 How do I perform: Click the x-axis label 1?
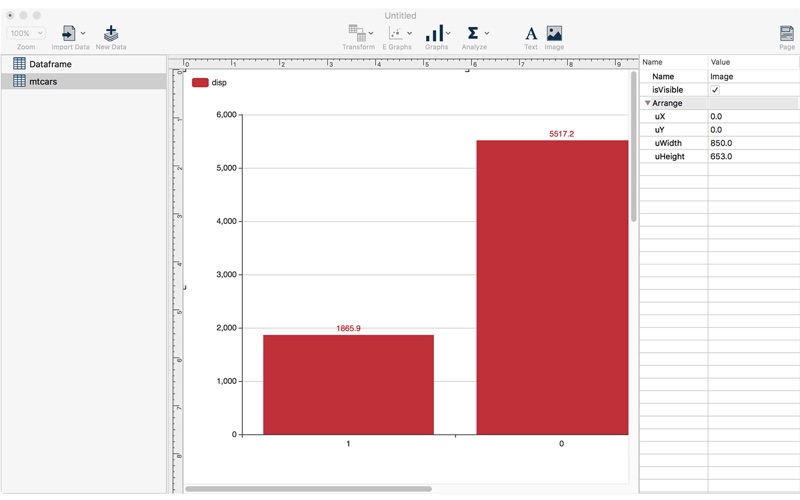tap(348, 443)
